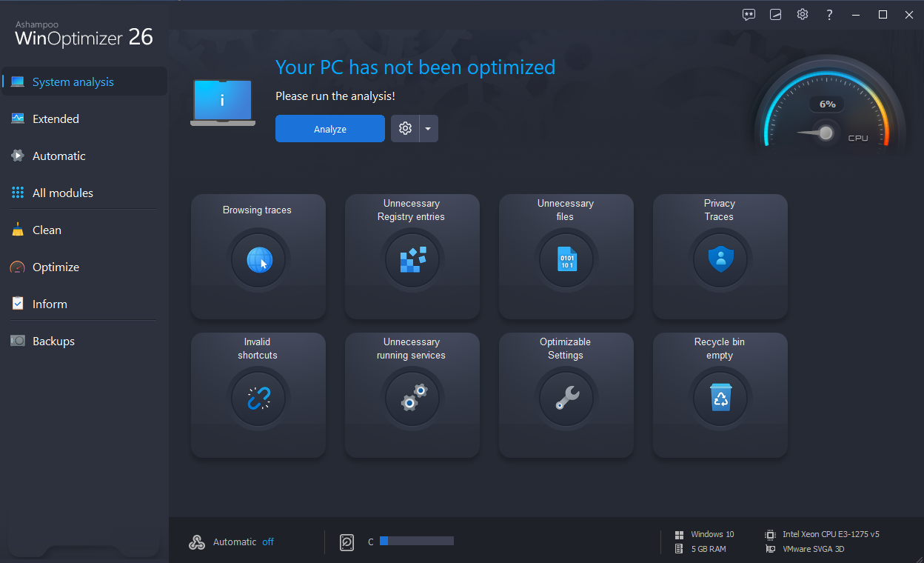
Task: Click the Extended monitor icon in sidebar
Action: [18, 119]
